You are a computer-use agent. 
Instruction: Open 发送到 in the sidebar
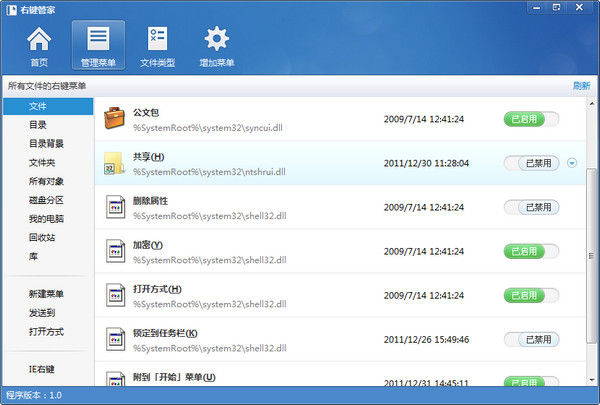point(41,313)
